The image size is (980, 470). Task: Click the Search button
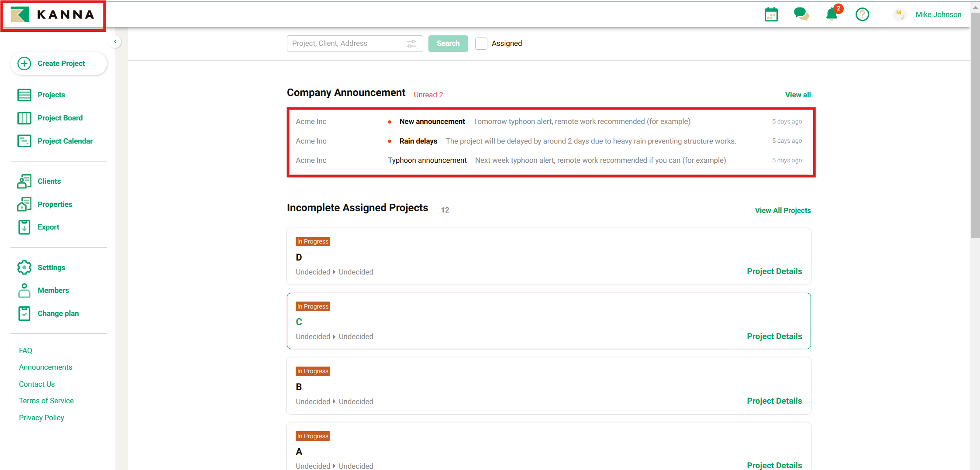click(448, 44)
